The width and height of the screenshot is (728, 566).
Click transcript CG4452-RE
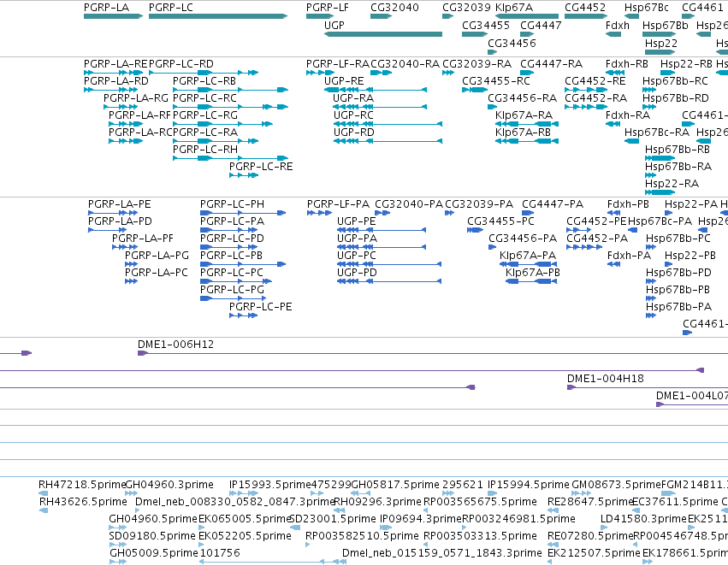tap(595, 80)
